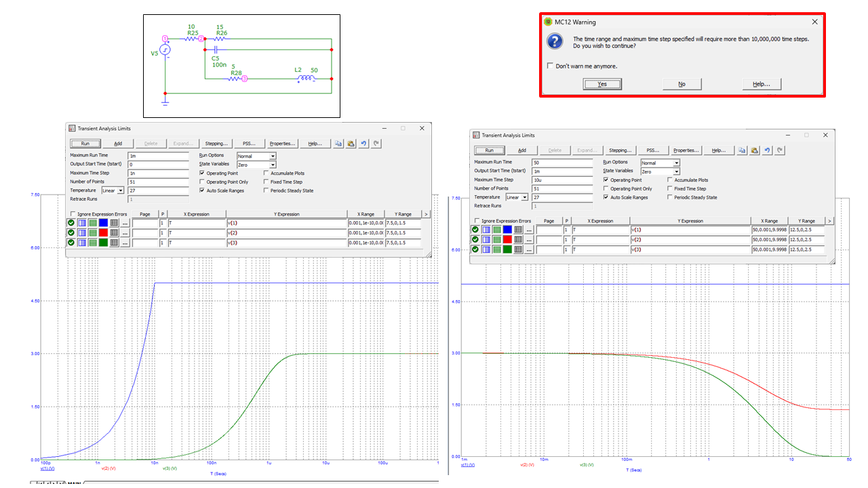
Task: Select the L2 inductor symbol in the schematic
Action: click(x=307, y=79)
